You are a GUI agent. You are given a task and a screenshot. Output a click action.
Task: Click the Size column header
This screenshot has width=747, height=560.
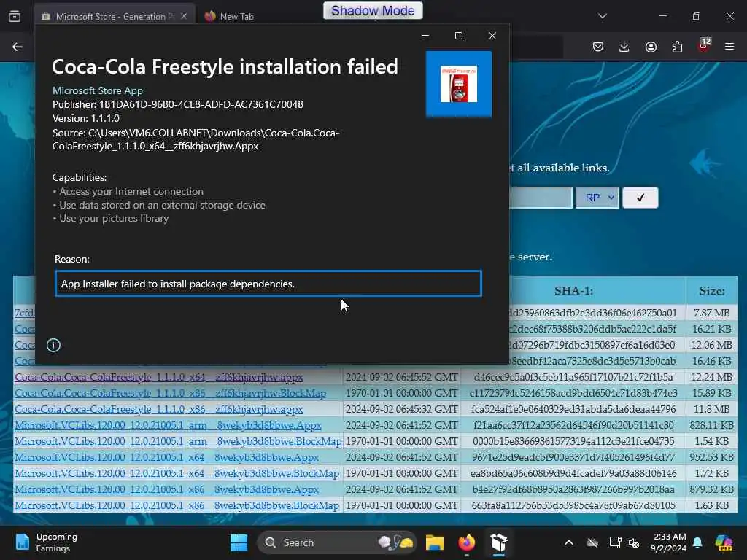click(712, 290)
